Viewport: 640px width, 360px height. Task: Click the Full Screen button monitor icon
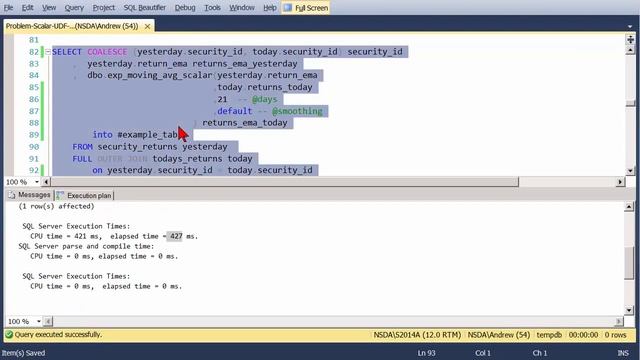click(x=288, y=8)
